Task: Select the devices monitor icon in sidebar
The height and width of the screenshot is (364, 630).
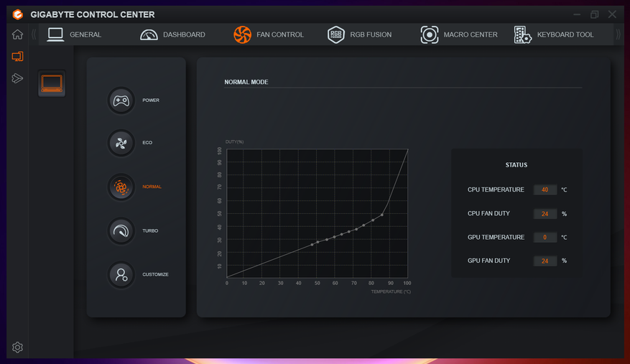Action: [17, 56]
